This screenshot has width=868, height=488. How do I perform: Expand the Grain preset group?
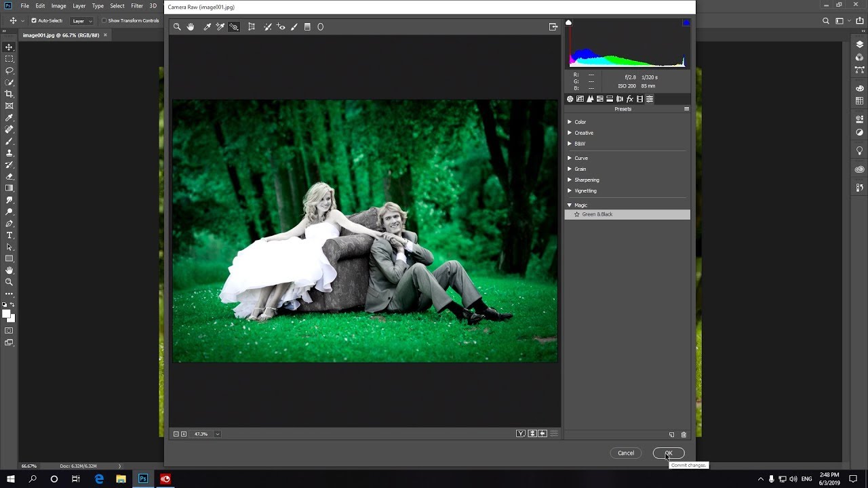point(570,169)
